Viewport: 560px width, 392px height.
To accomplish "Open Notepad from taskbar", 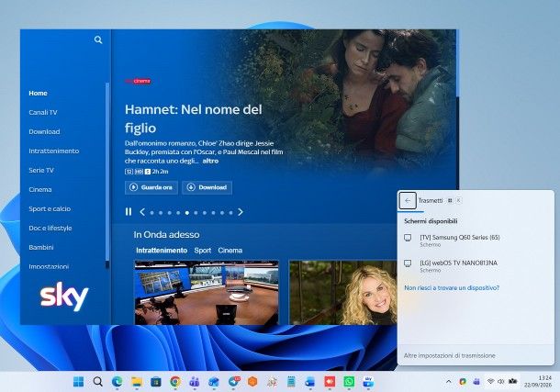I will pyautogui.click(x=291, y=382).
